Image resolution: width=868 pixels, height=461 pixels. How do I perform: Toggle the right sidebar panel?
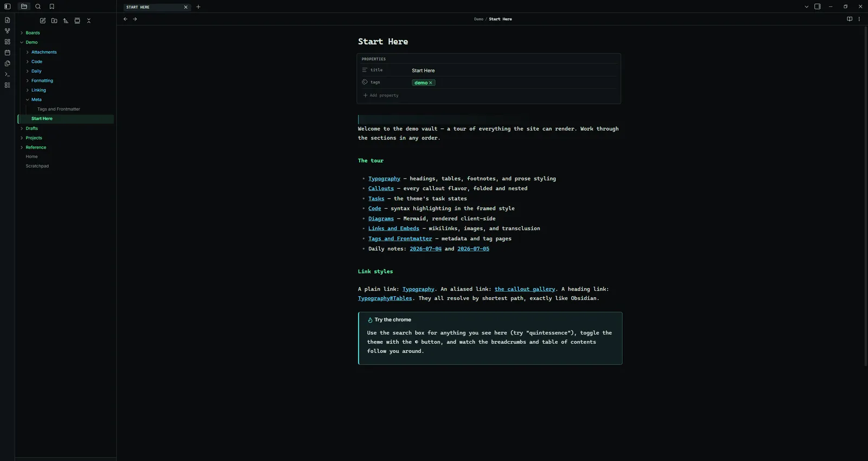point(818,7)
